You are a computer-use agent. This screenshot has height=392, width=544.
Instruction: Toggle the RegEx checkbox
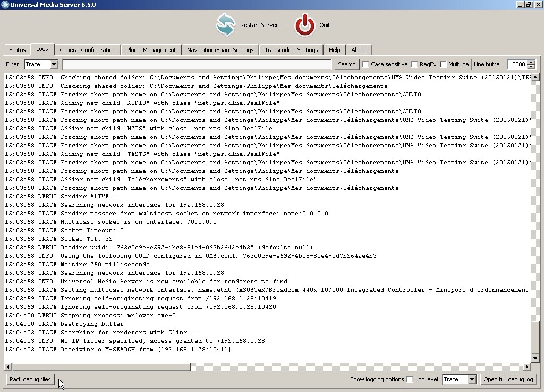click(414, 64)
